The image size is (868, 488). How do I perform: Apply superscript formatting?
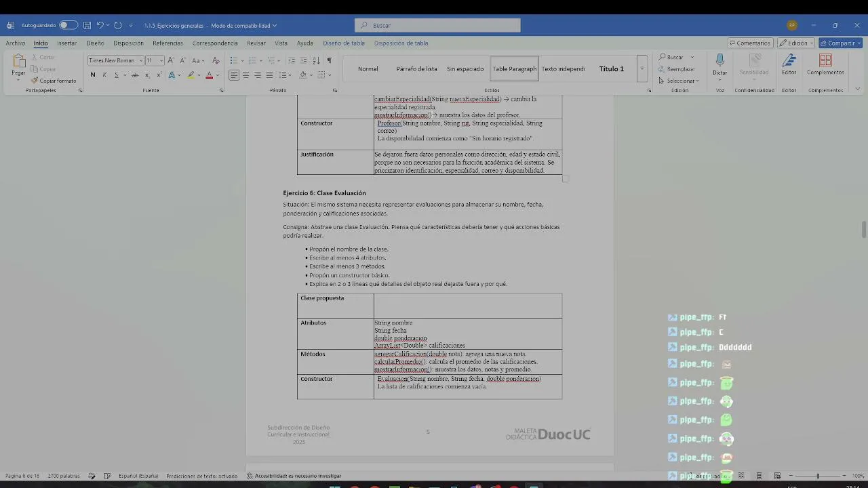(x=159, y=75)
